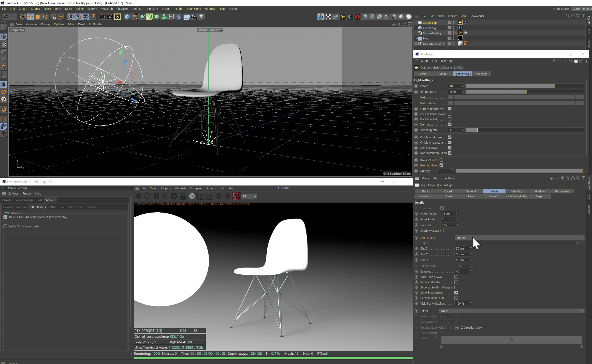The width and height of the screenshot is (592, 364).
Task: Enable Show in Render checkbox
Action: coord(456,282)
